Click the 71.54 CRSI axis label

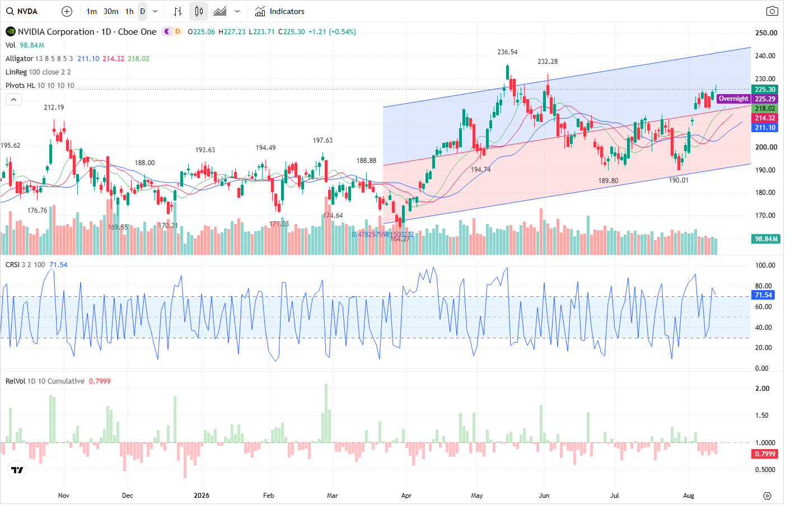point(764,295)
